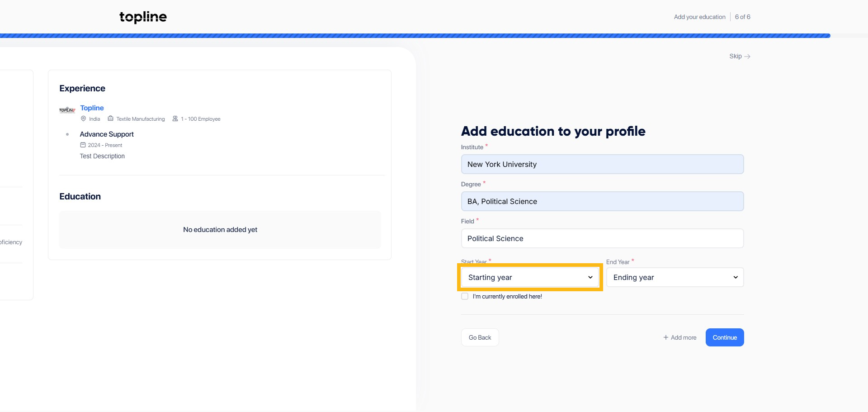
Task: Focus the Institute field with New York University
Action: (602, 164)
